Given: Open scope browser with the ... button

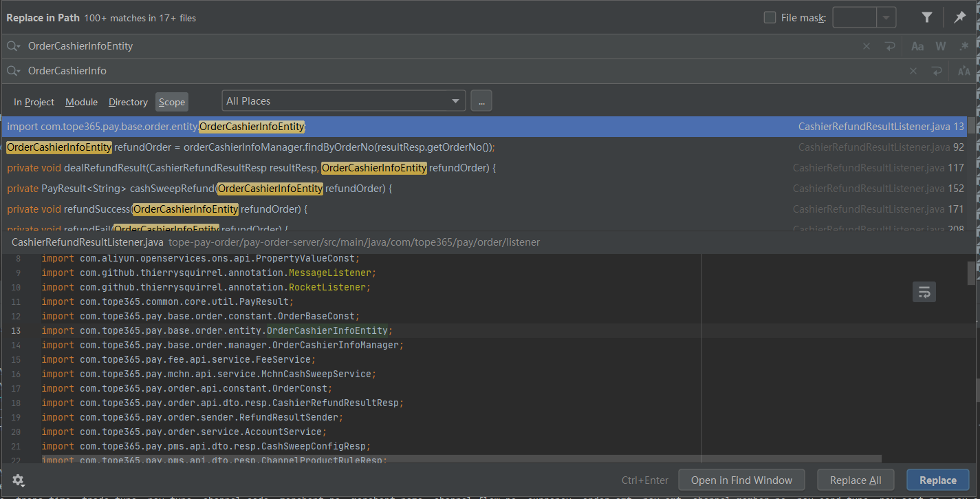Looking at the screenshot, I should point(481,100).
